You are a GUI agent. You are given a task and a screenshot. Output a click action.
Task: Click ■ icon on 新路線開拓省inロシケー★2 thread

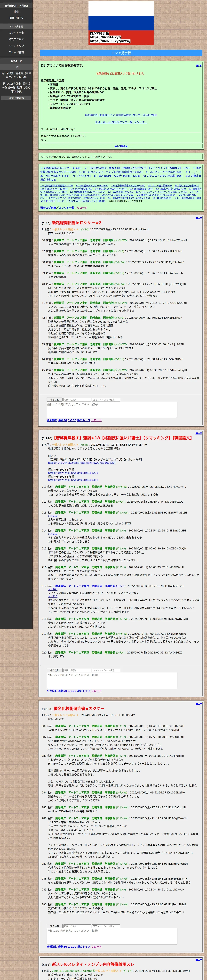click(196, 218)
